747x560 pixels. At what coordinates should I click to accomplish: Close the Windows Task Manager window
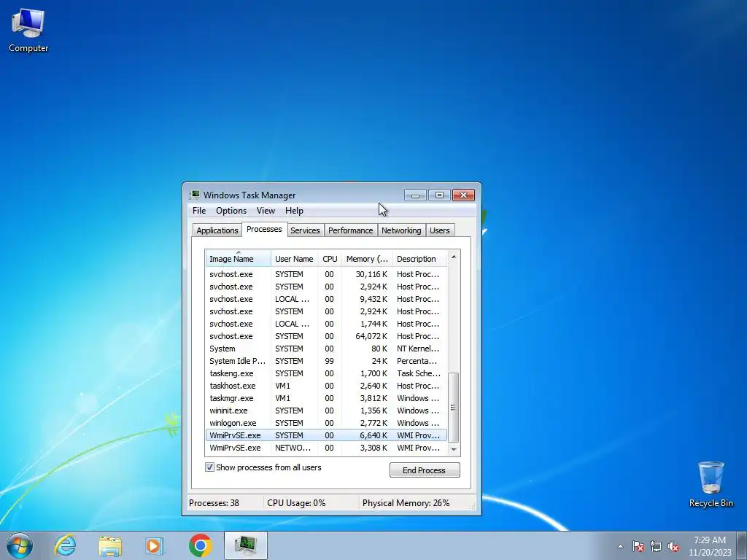pyautogui.click(x=463, y=195)
